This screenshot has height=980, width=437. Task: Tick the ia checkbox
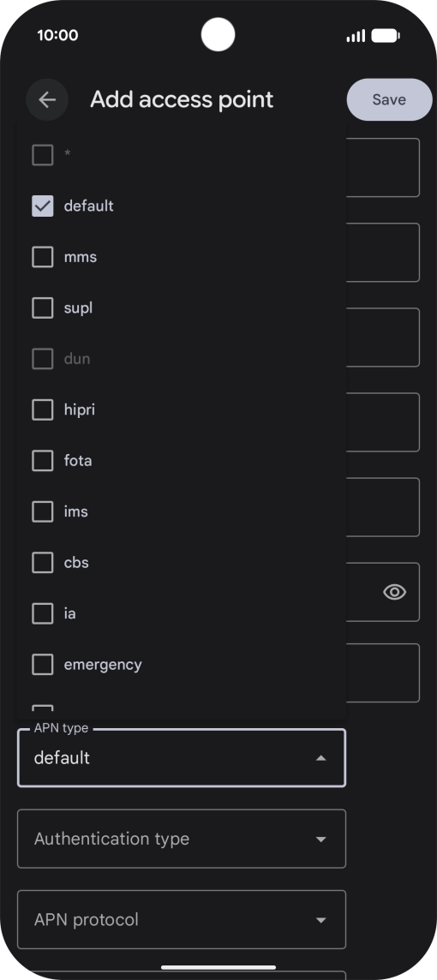coord(43,613)
